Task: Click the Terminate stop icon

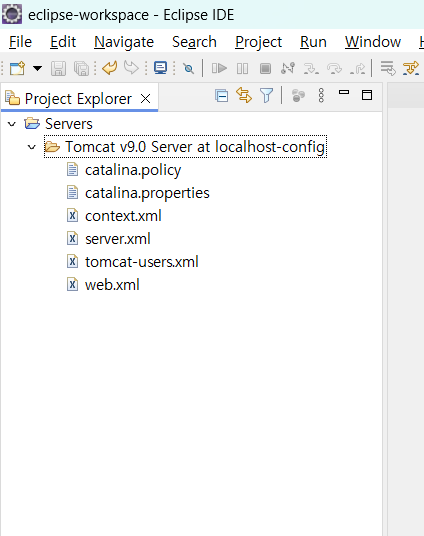Action: click(265, 68)
